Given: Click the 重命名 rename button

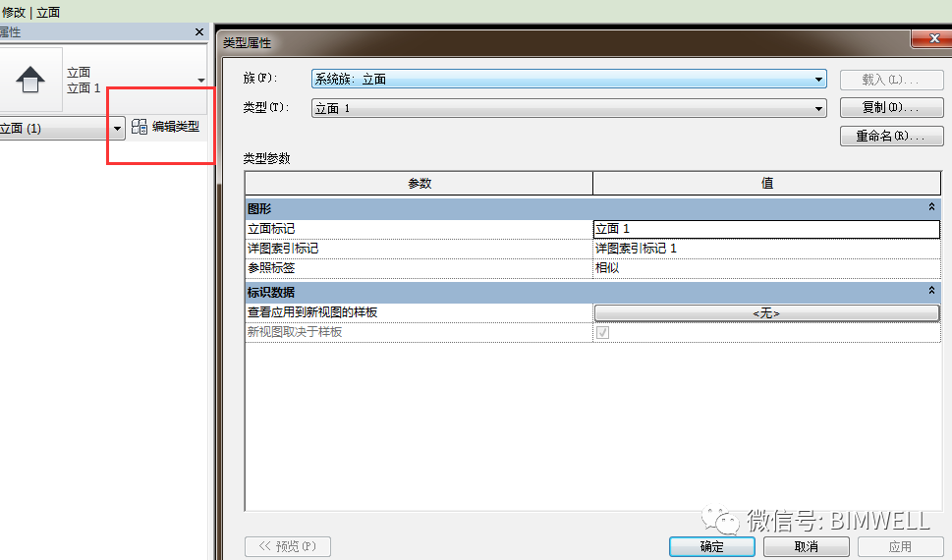Looking at the screenshot, I should click(891, 137).
